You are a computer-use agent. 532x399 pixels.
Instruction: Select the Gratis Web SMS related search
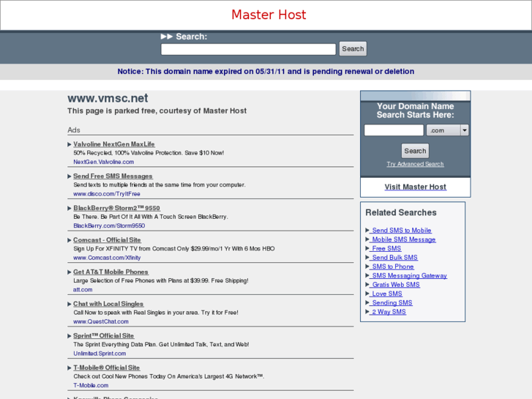395,285
